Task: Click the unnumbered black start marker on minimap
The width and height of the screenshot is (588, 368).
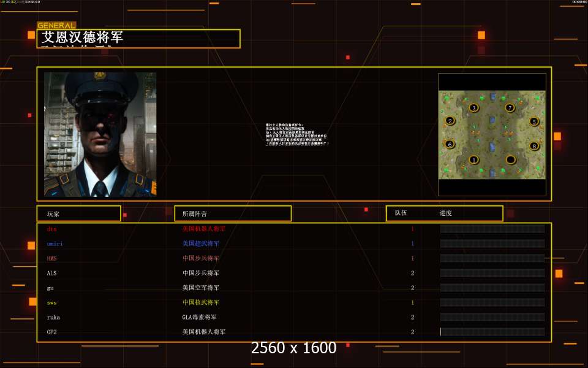Action: [x=510, y=160]
